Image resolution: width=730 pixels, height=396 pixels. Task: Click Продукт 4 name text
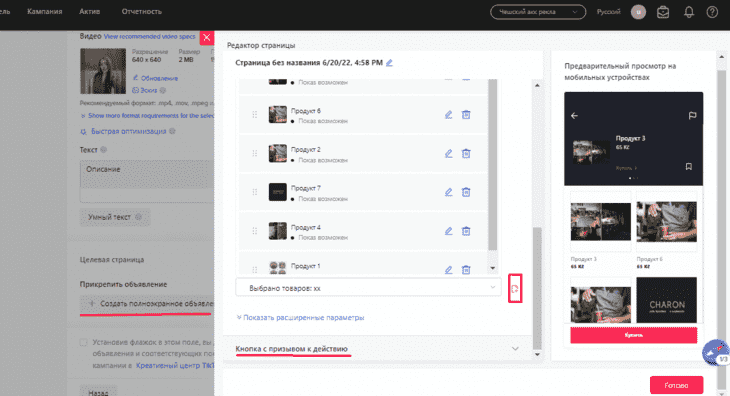click(306, 227)
